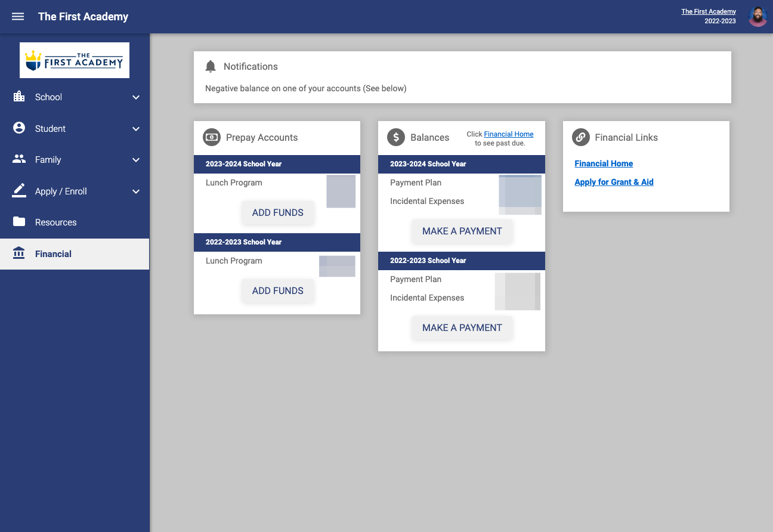Expand the Student menu chevron
Image resolution: width=773 pixels, height=532 pixels.
[136, 129]
